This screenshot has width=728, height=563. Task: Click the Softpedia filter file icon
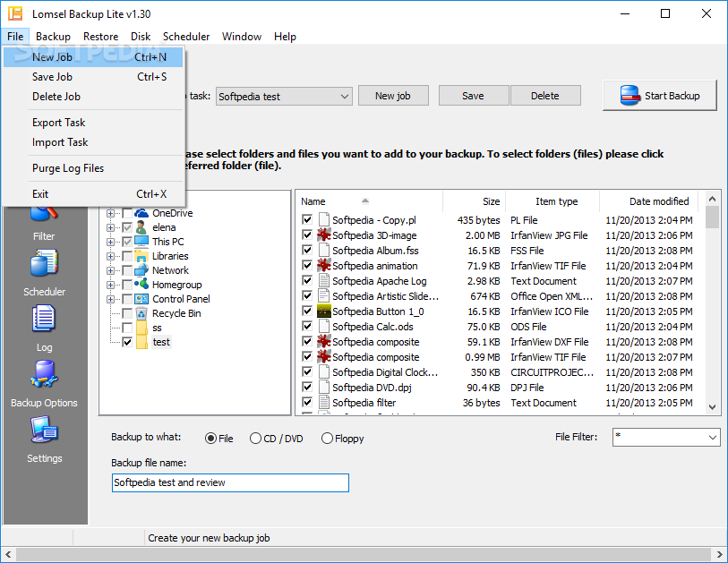(323, 403)
